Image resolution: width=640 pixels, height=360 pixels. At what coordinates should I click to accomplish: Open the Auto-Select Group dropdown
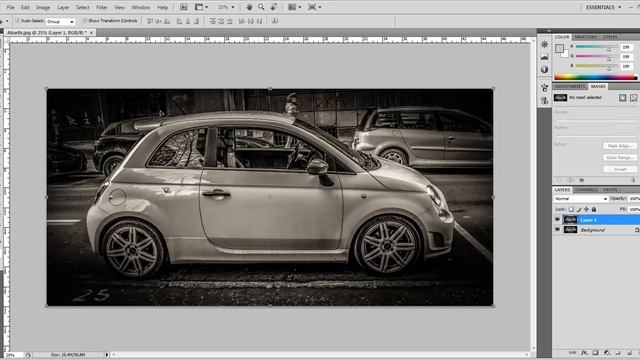60,21
